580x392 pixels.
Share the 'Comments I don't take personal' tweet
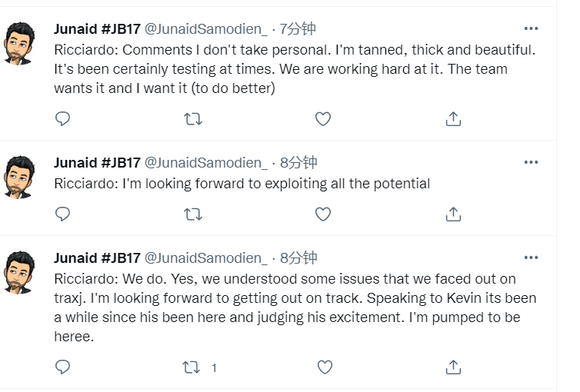tap(453, 119)
